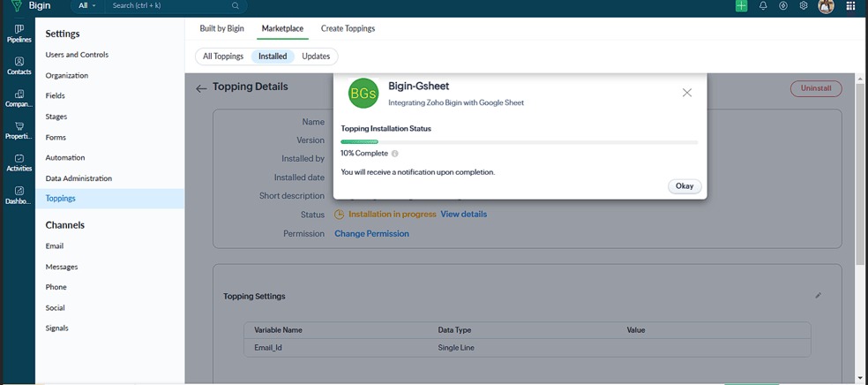
Task: Open the Properties module icon
Action: [19, 125]
